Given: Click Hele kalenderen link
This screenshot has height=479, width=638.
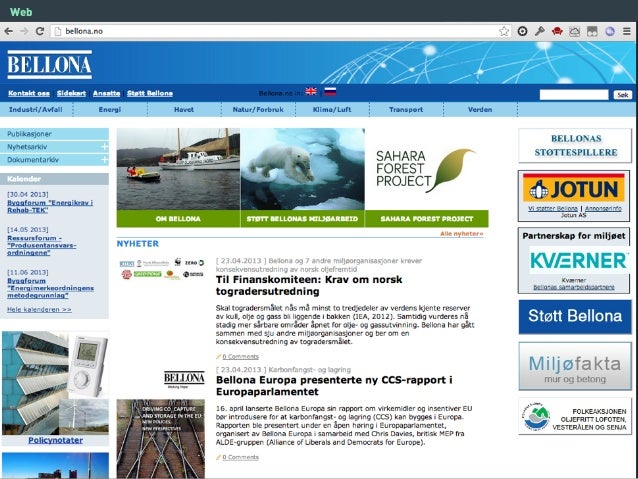Looking at the screenshot, I should 39,310.
